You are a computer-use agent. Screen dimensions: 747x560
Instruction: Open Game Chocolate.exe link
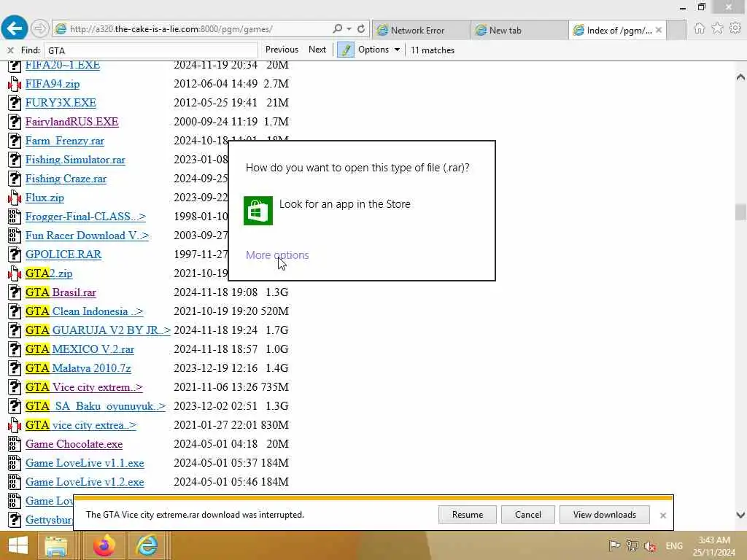74,444
